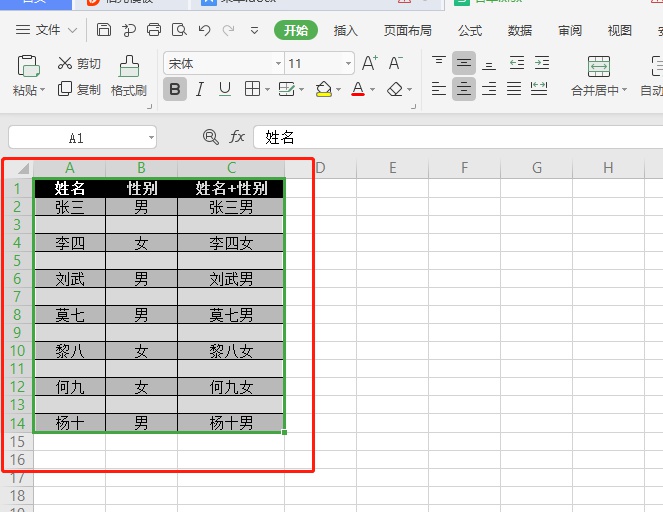Image resolution: width=663 pixels, height=512 pixels.
Task: Switch to the 插入 (Insert) tab
Action: click(x=346, y=30)
